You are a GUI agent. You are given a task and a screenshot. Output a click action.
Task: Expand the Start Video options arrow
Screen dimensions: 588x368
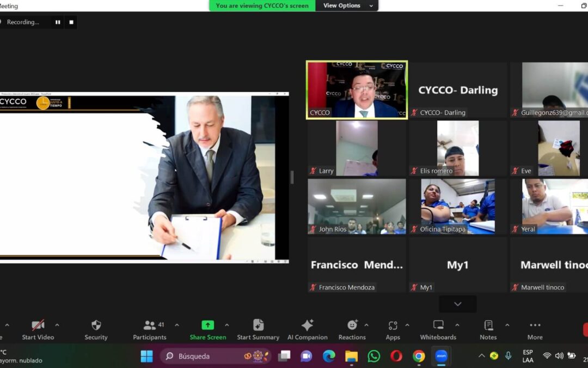coord(57,325)
